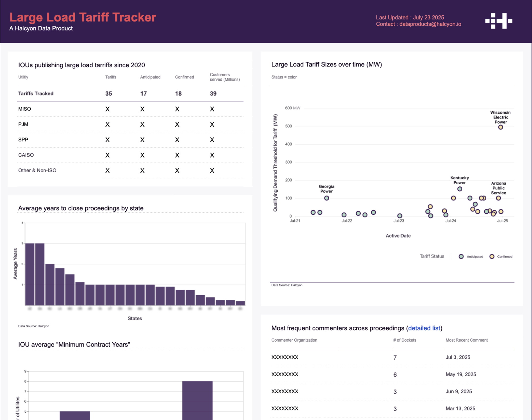Select the MISO row label

(24, 109)
